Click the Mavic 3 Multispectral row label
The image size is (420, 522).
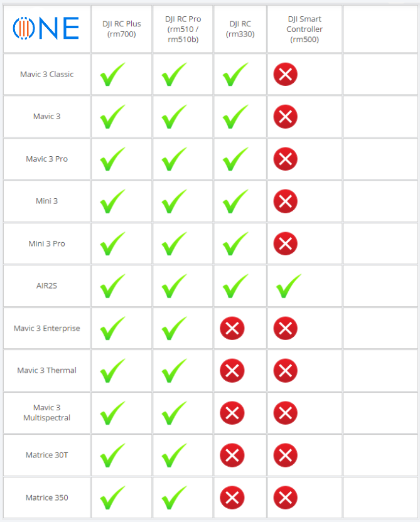pos(47,412)
